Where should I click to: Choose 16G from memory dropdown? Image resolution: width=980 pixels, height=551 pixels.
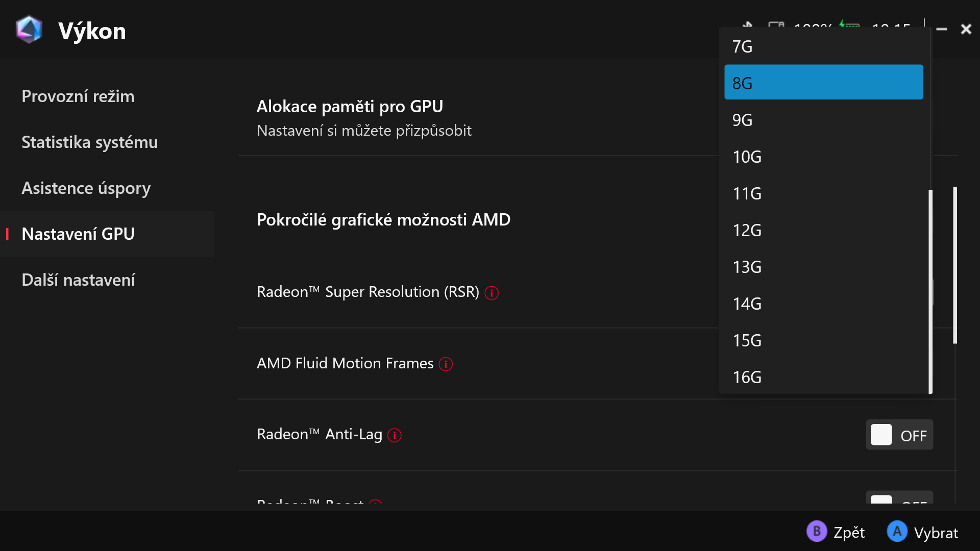coord(823,377)
